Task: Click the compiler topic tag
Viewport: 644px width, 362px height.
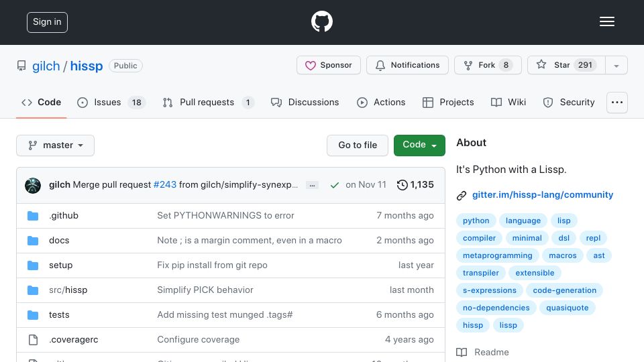Action: pos(479,238)
